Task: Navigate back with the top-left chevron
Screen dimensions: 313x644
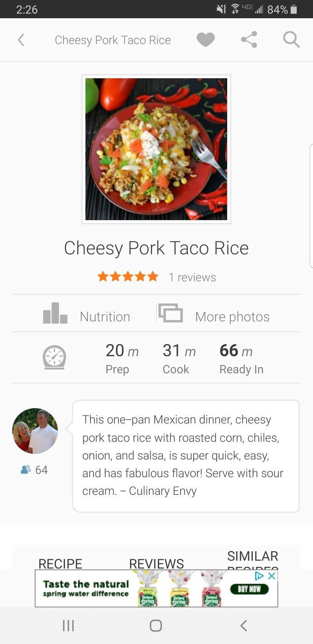Action: point(21,40)
